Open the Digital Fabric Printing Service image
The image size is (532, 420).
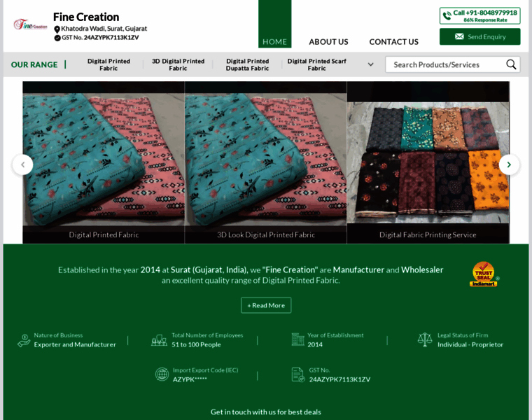pos(428,163)
